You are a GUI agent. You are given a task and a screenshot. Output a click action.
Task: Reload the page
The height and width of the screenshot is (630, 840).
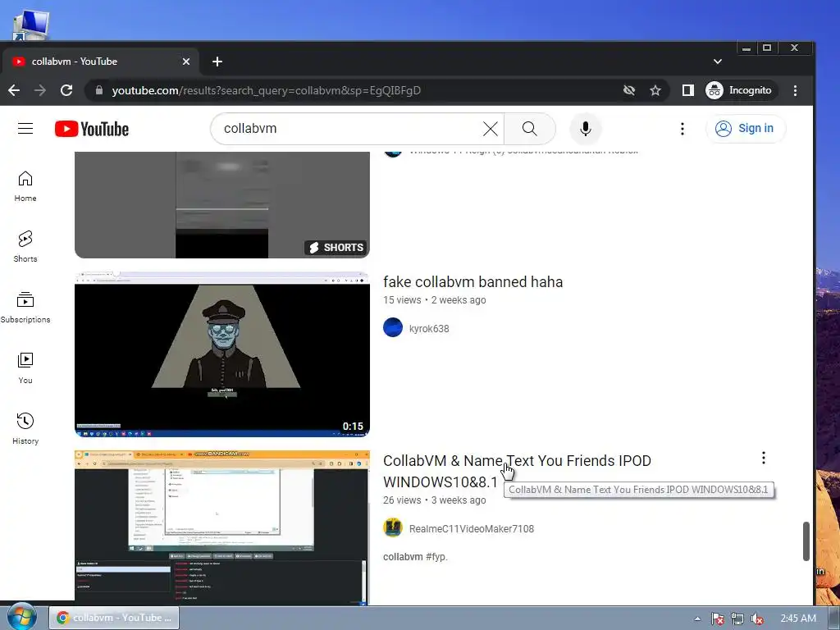coord(66,90)
